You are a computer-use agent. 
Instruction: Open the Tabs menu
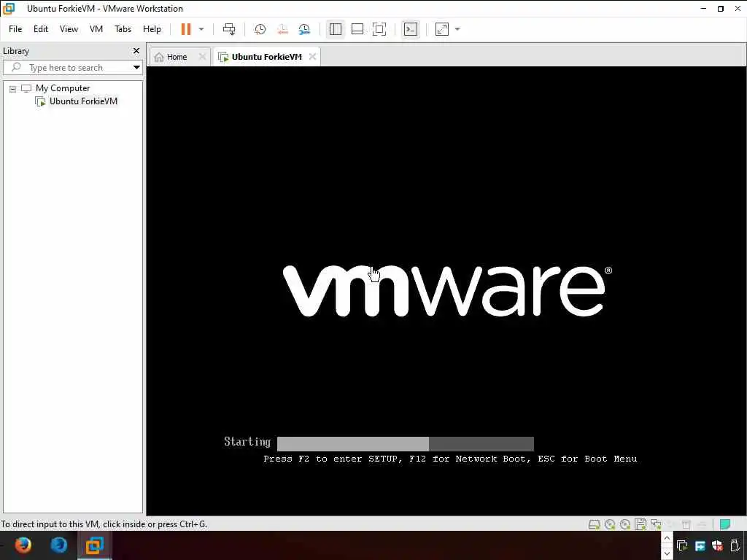coord(123,29)
